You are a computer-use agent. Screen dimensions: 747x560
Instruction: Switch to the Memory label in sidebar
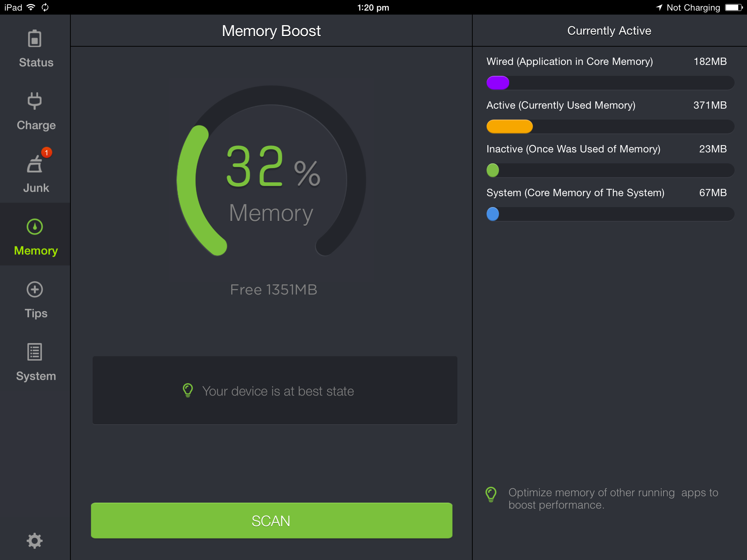(36, 250)
